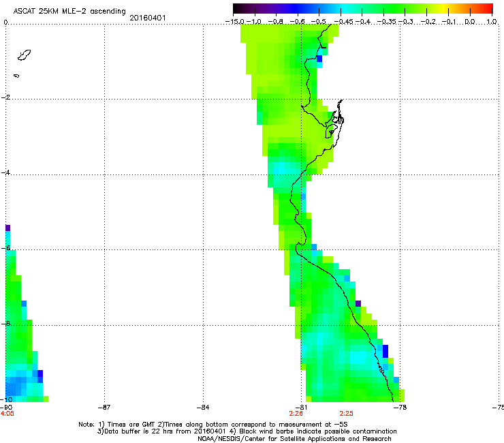The width and height of the screenshot is (504, 443).
Task: Click the -0.2 color bar label
Action: pos(428,22)
